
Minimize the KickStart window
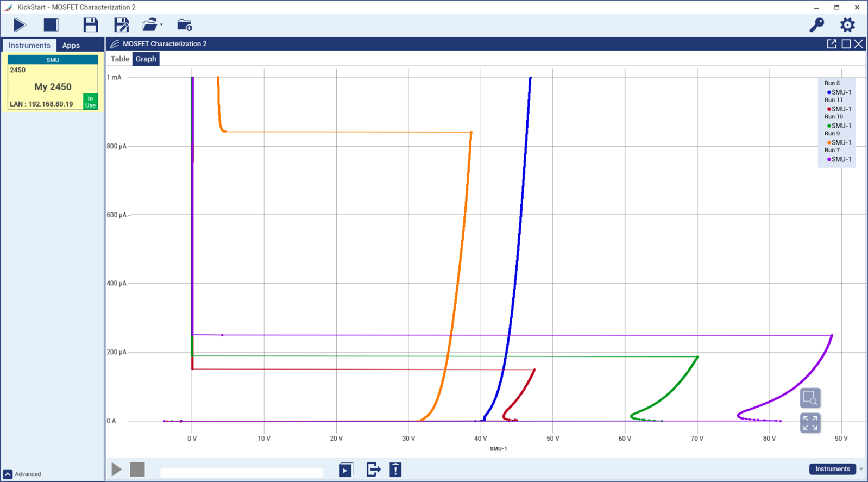tap(816, 8)
